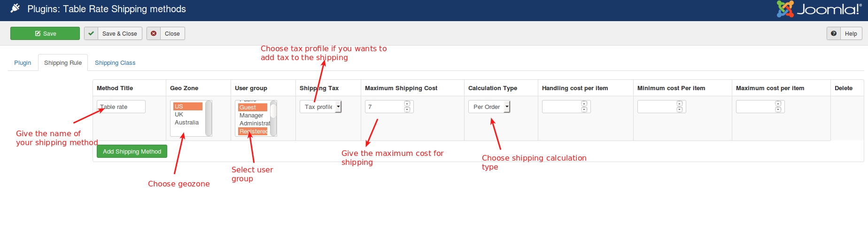Click the edit icon on the Save button
This screenshot has height=240, width=868.
pos(38,34)
